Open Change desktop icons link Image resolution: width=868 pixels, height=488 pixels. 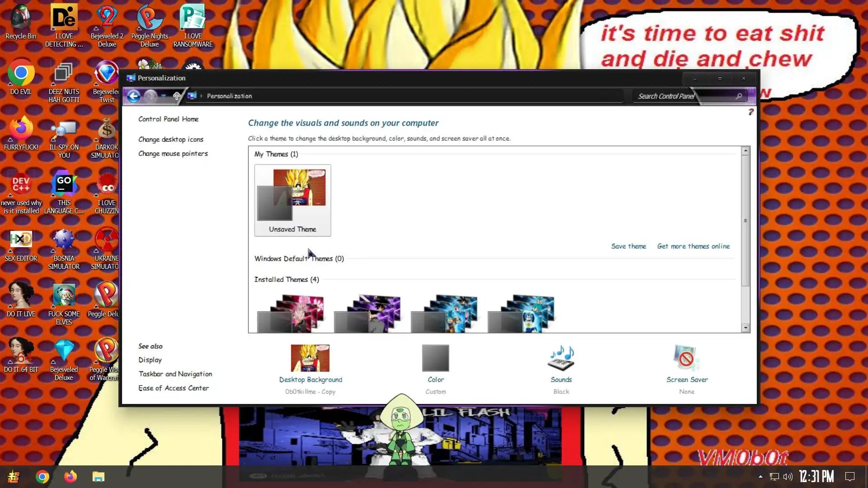pos(170,139)
